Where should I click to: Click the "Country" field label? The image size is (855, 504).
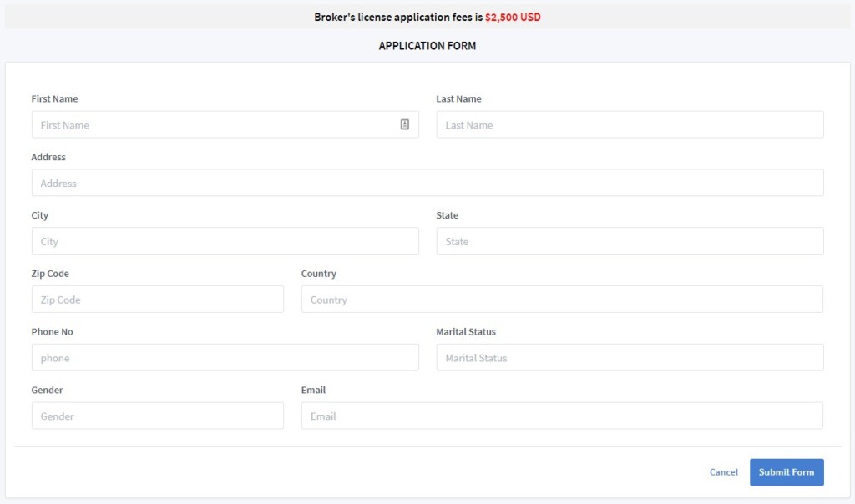pos(319,274)
